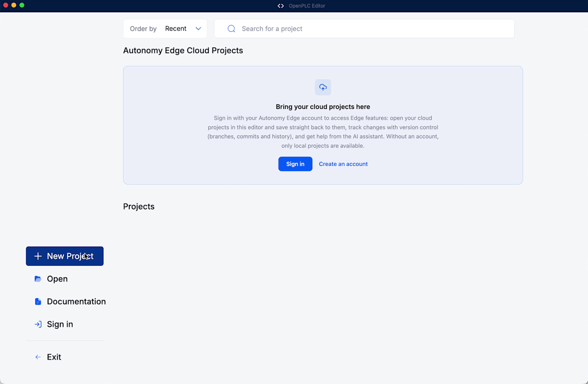Follow the Create an account link
The height and width of the screenshot is (384, 588).
coord(343,164)
